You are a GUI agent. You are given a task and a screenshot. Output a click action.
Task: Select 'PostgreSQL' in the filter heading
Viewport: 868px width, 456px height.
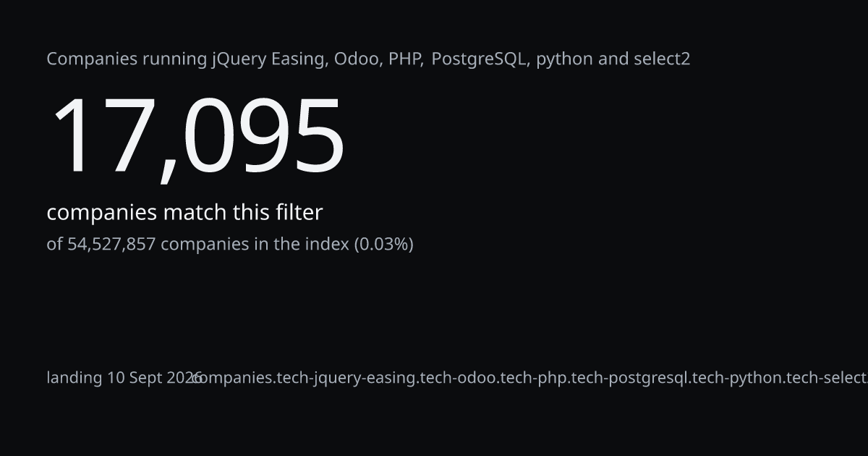(478, 59)
